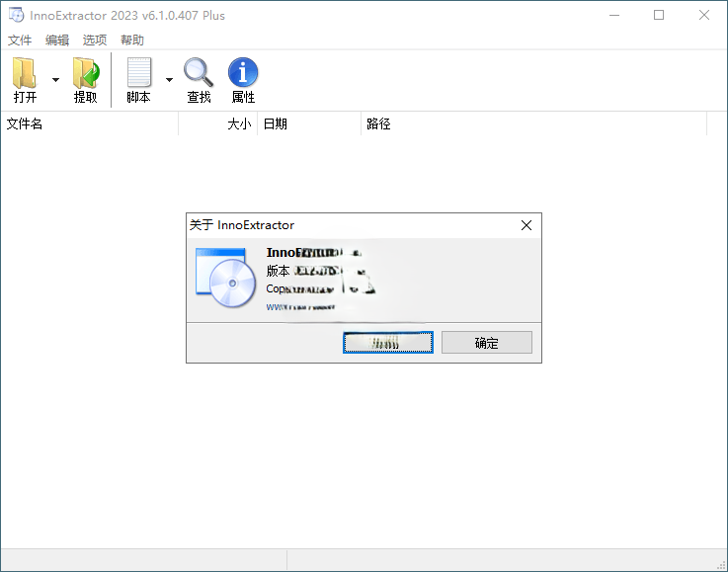Show 属性 properties via the info icon

[x=243, y=80]
